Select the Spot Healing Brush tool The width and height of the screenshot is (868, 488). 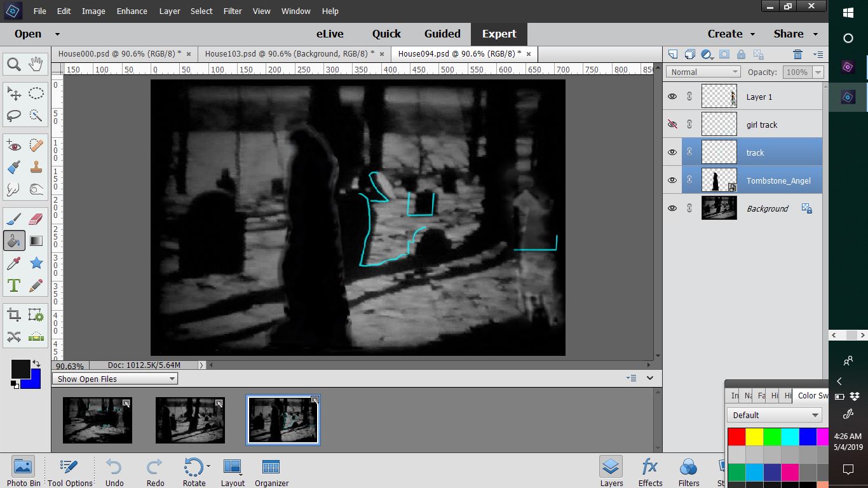(x=36, y=146)
